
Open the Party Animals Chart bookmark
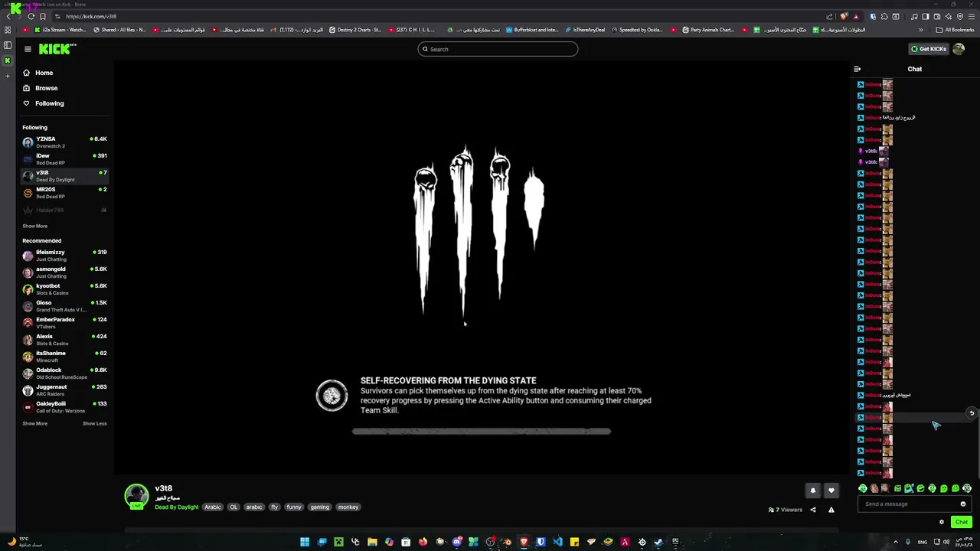pos(707,30)
